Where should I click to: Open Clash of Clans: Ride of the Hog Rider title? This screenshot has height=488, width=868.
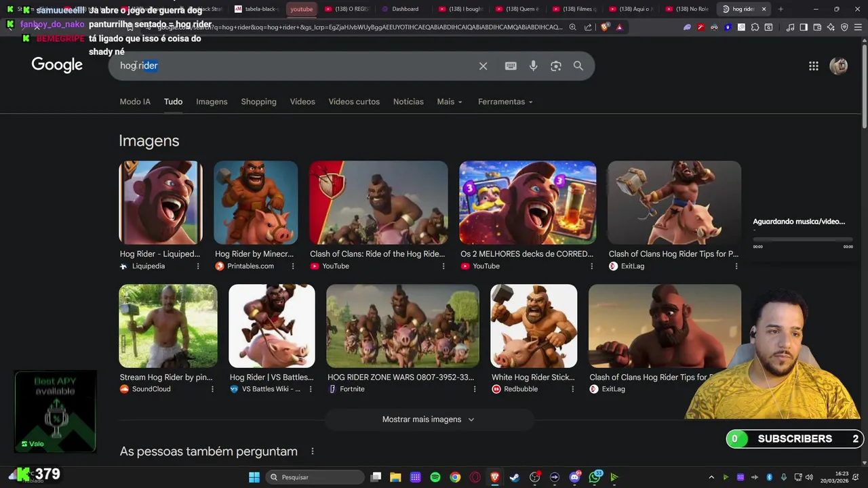(378, 254)
